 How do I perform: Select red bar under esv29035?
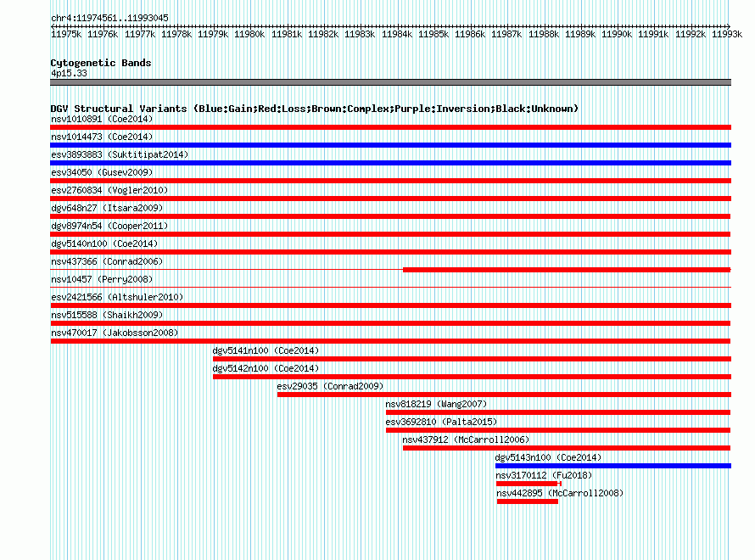tap(504, 395)
